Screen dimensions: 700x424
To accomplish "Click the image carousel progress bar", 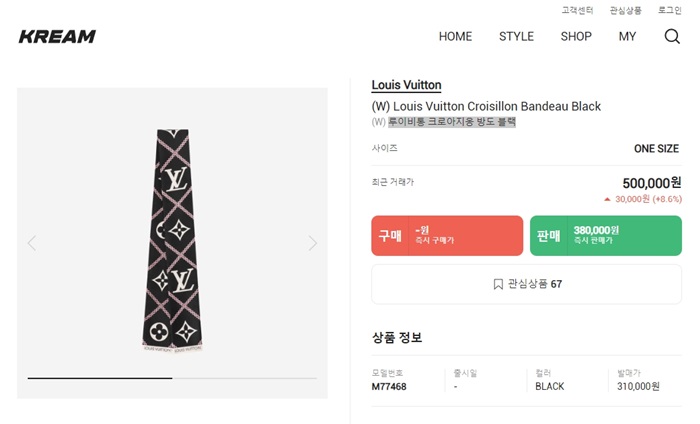I will tap(172, 378).
